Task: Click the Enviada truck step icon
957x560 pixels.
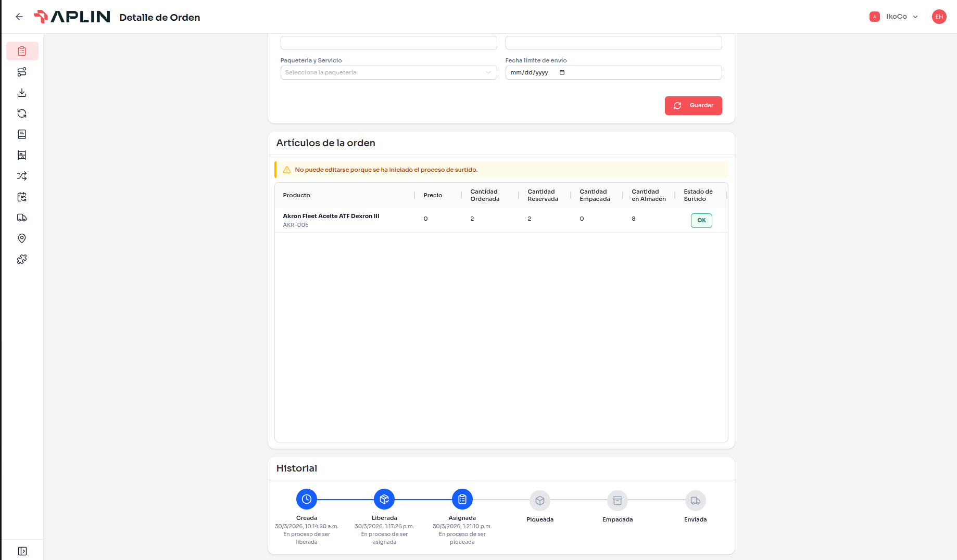Action: point(696,501)
